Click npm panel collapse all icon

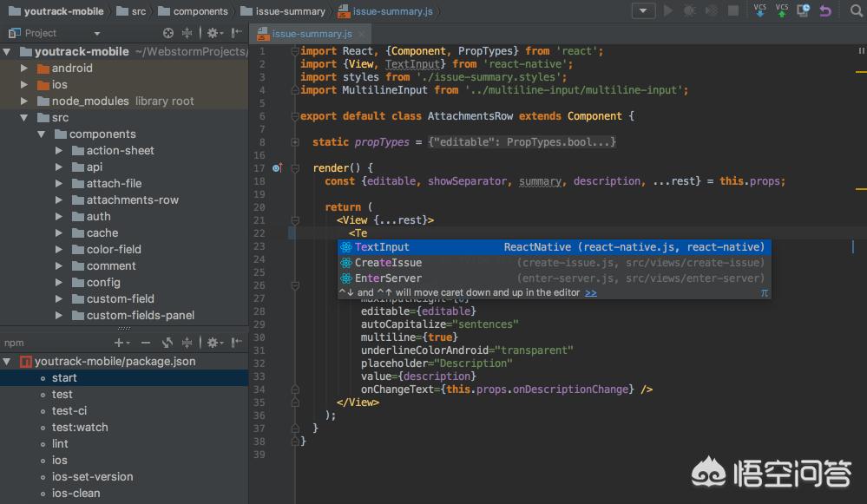click(x=187, y=343)
